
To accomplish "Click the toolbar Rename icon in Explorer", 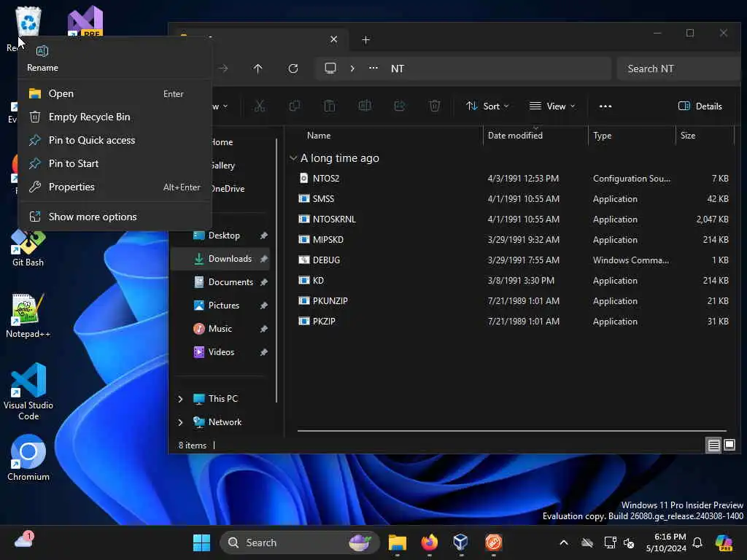I will (365, 106).
